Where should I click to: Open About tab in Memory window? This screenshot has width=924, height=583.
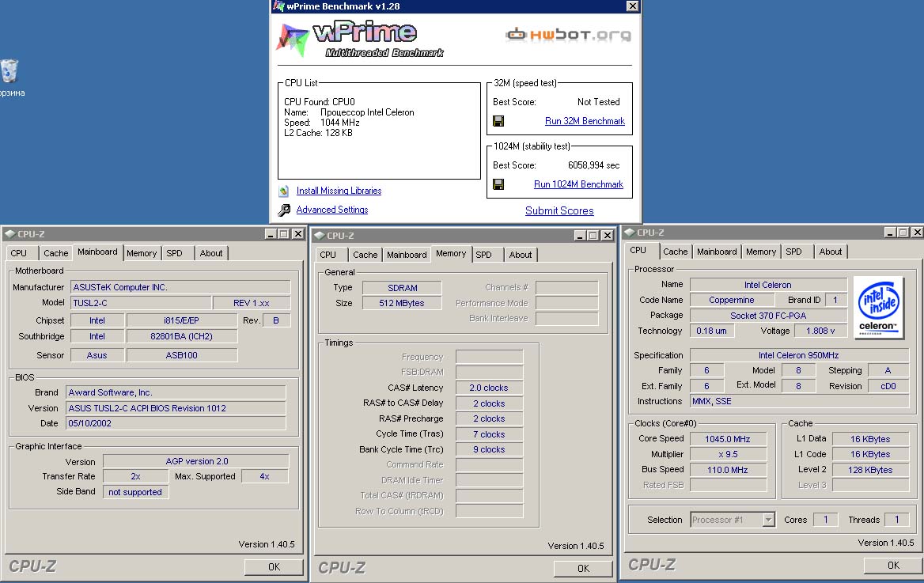(x=521, y=255)
